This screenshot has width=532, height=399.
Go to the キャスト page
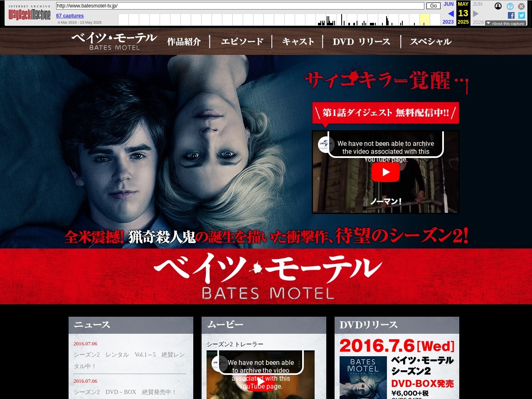tap(298, 42)
